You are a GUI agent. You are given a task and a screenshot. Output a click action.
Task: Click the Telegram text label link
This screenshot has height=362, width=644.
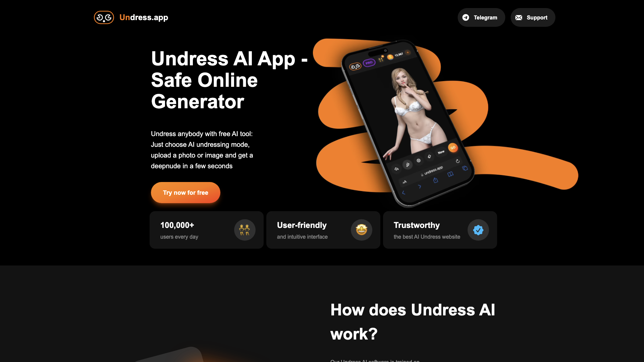pyautogui.click(x=485, y=17)
